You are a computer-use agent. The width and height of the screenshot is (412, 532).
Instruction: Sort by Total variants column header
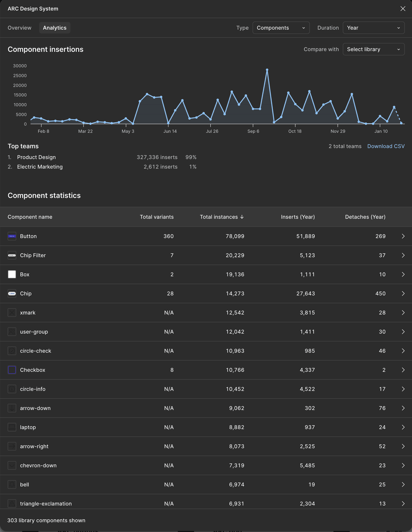[x=157, y=217]
